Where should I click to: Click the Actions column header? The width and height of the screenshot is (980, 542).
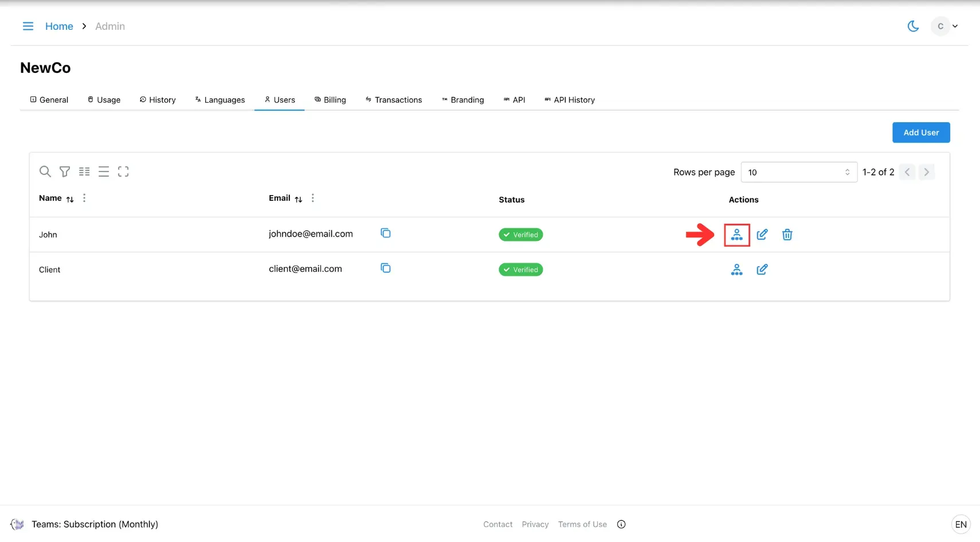pyautogui.click(x=744, y=200)
